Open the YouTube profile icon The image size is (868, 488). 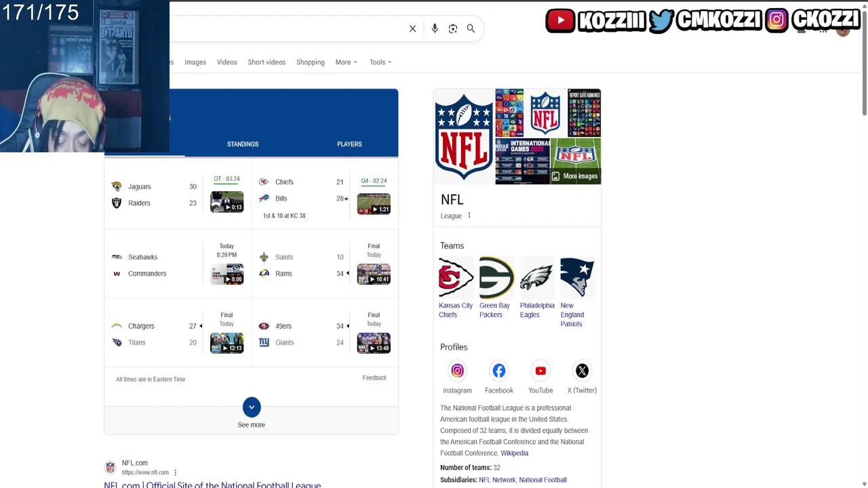click(x=540, y=371)
